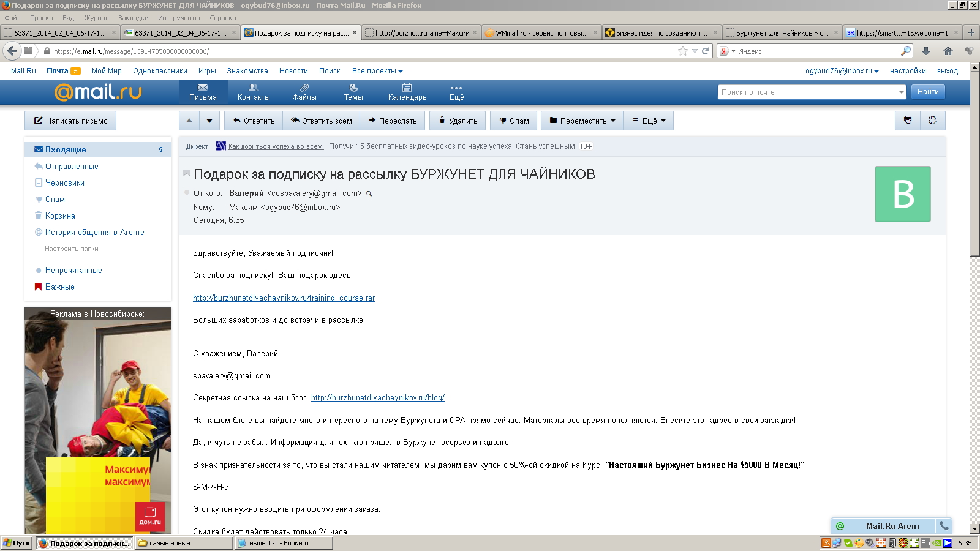Open the Firefox downloads arrow icon
The width and height of the screenshot is (980, 551).
point(926,51)
